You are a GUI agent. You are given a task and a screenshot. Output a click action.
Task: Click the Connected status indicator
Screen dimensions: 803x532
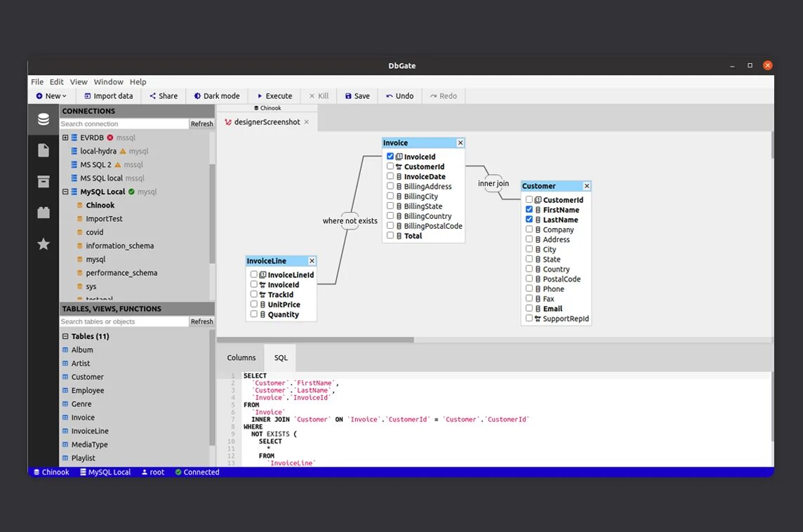[197, 472]
